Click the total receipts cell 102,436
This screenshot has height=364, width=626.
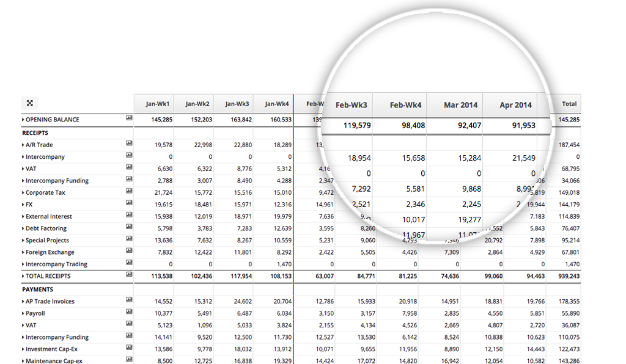point(201,276)
